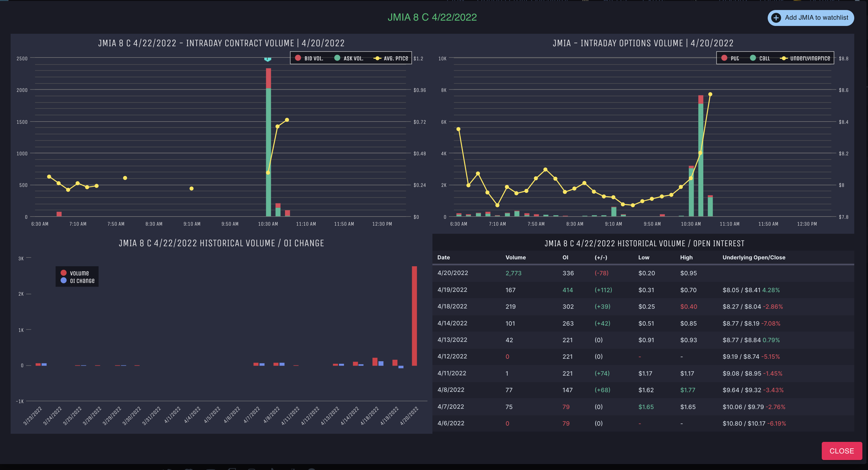Click the 4/19/2022 row in table
The width and height of the screenshot is (868, 470).
(452, 290)
